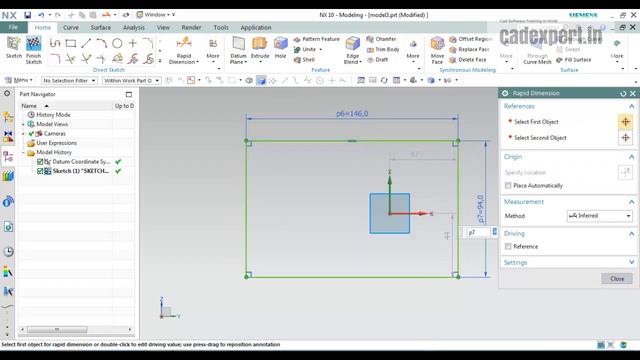Switch to the Application ribbon tab
This screenshot has width=640, height=360.
tap(256, 27)
